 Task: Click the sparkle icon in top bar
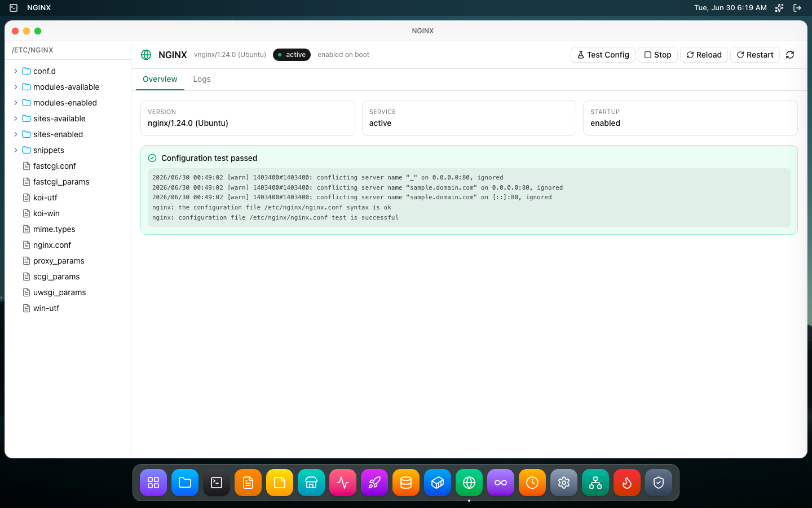(779, 8)
